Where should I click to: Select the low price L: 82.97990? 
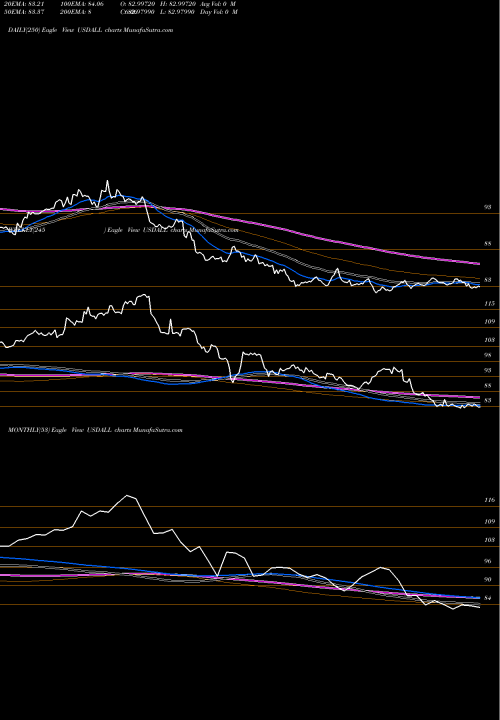click(x=179, y=11)
